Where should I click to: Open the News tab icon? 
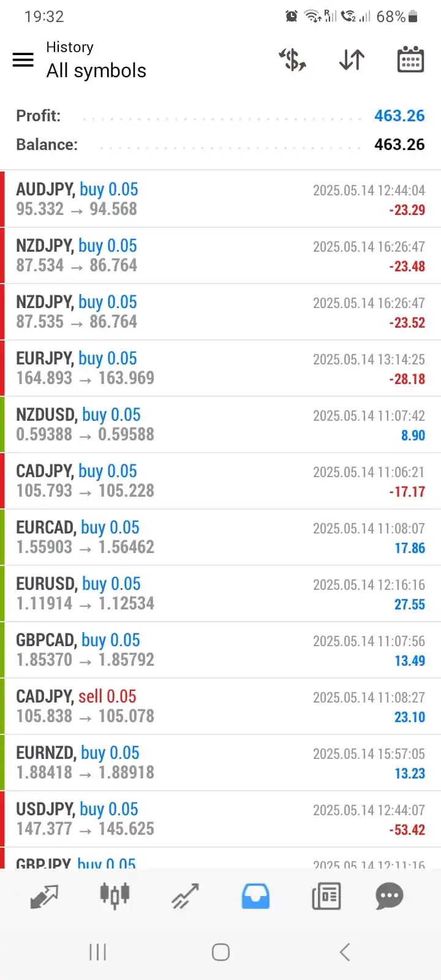pyautogui.click(x=326, y=897)
